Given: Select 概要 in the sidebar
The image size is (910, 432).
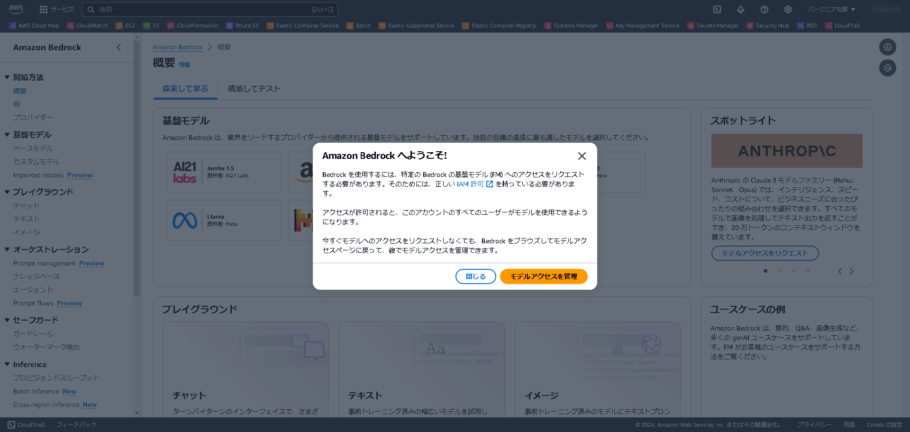Looking at the screenshot, I should [20, 91].
